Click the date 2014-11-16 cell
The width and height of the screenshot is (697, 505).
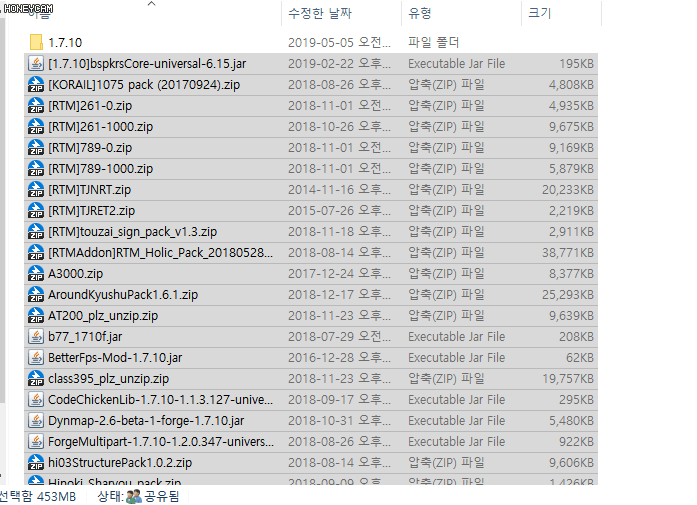pos(340,190)
